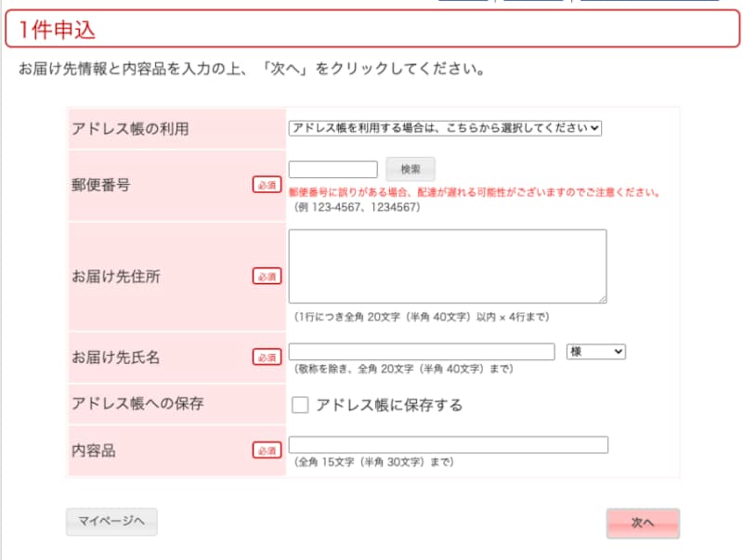Click the textarea resize handle on address field
The height and width of the screenshot is (560, 743).
pyautogui.click(x=603, y=299)
